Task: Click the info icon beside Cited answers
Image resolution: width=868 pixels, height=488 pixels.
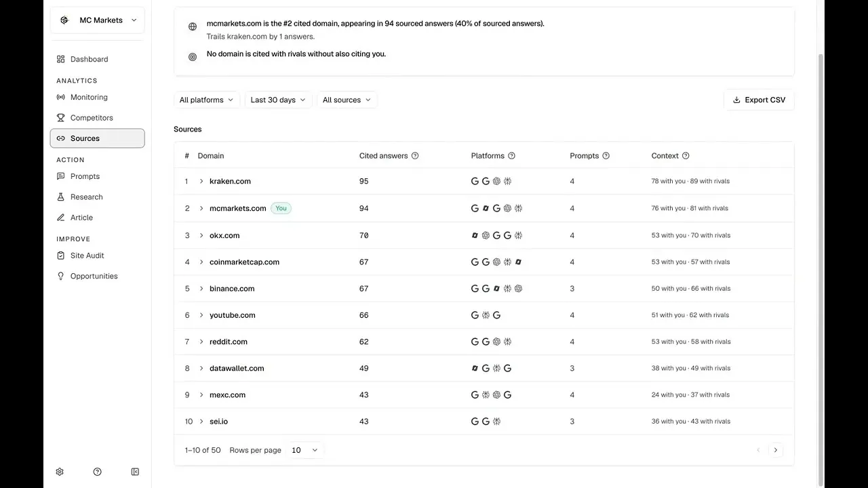Action: pyautogui.click(x=415, y=156)
